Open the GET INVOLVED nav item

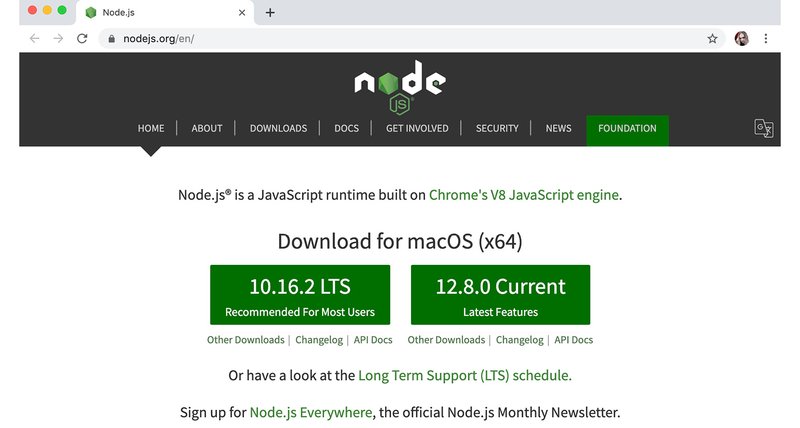417,129
